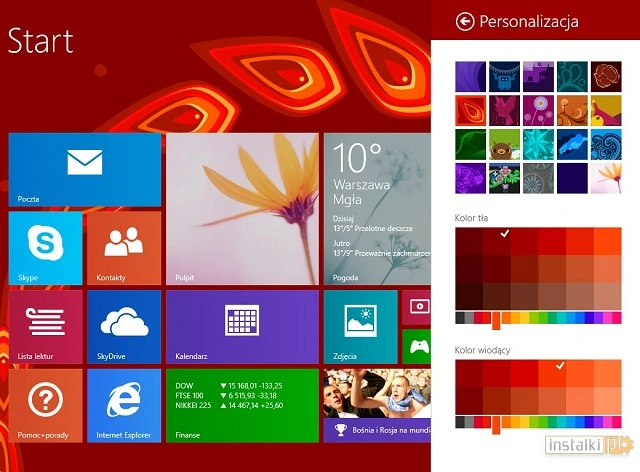Choose the purple paisley background pattern
Viewport: 640px width, 472px height.
coord(471,178)
